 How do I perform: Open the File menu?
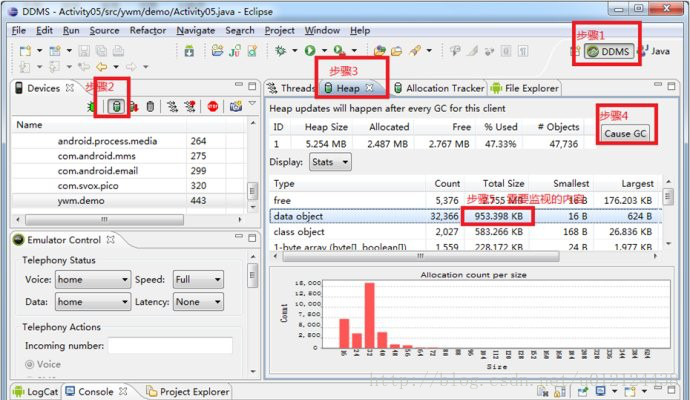[x=19, y=30]
